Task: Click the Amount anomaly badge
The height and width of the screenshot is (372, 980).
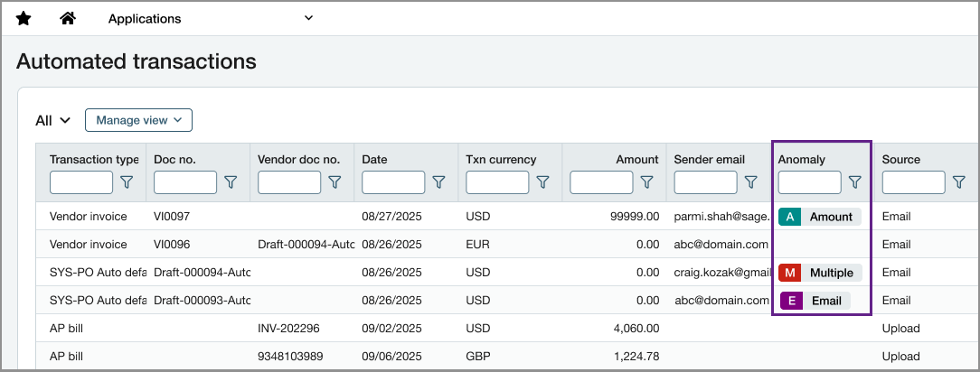Action: tap(819, 217)
